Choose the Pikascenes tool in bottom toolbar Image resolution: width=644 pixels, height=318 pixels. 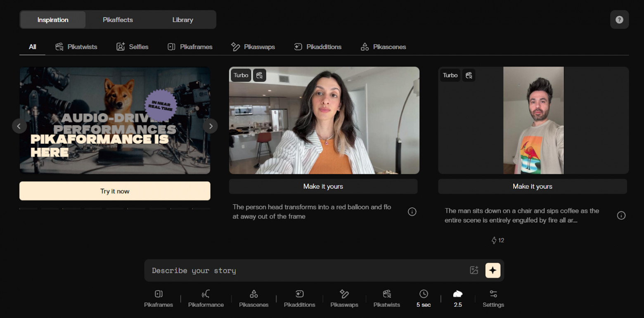click(x=254, y=299)
